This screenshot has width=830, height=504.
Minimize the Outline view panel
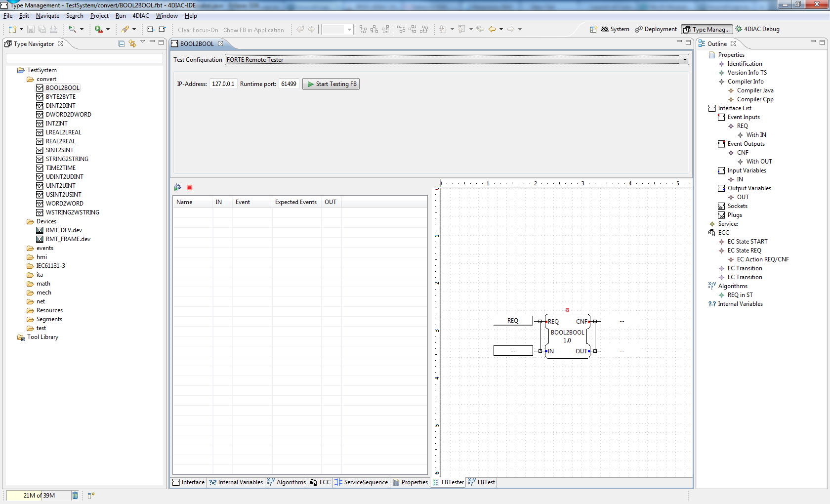pos(813,42)
